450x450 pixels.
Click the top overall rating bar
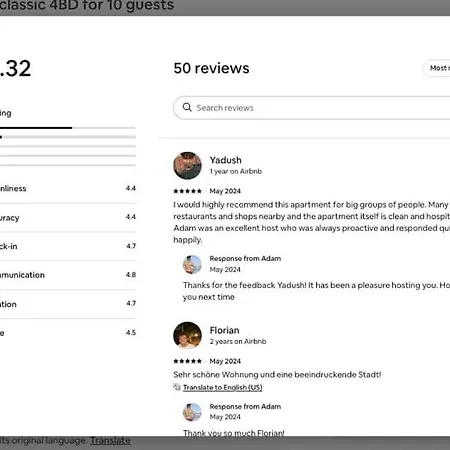click(x=68, y=128)
